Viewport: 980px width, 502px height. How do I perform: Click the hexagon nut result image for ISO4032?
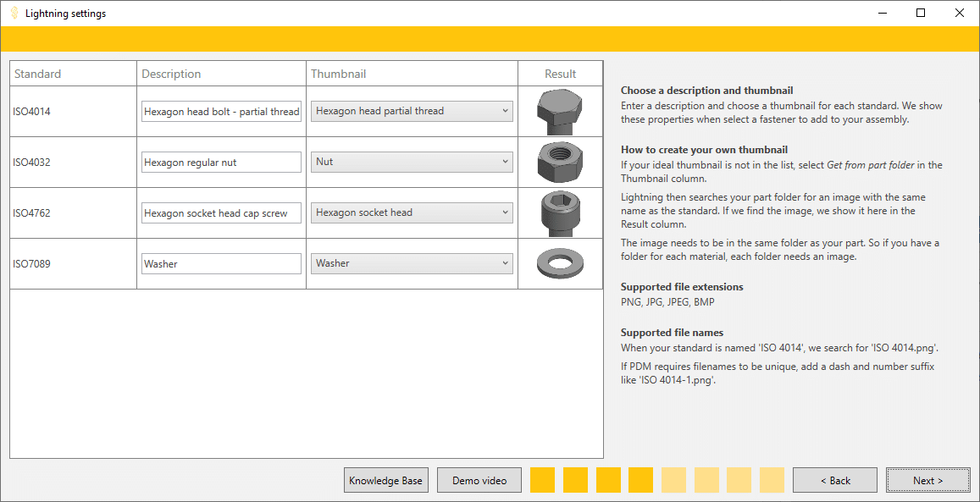tap(560, 162)
